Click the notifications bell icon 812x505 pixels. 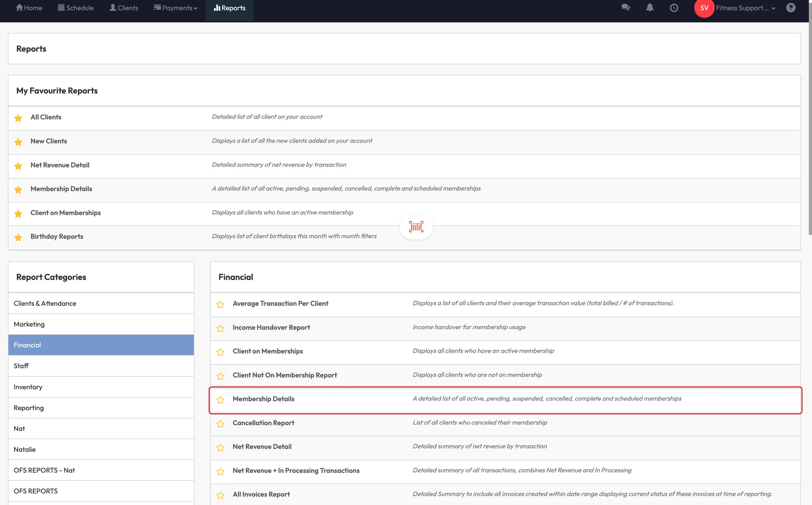coord(649,8)
